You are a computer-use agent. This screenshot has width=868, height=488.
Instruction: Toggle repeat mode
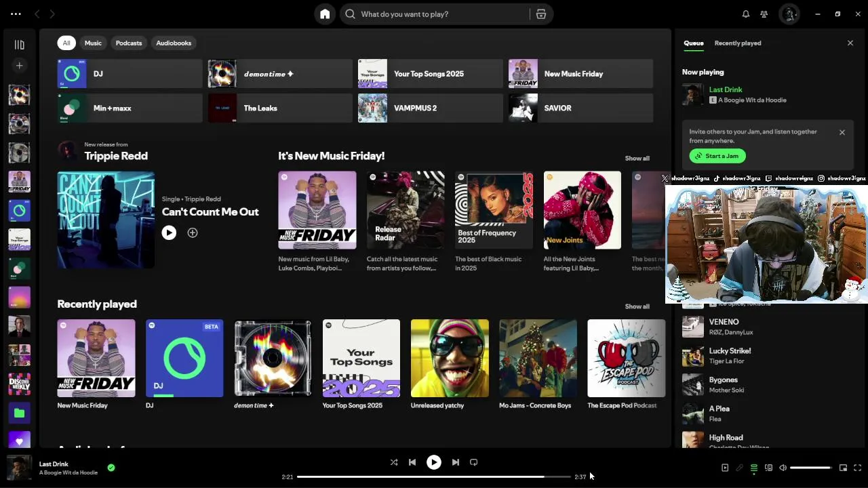tap(474, 462)
